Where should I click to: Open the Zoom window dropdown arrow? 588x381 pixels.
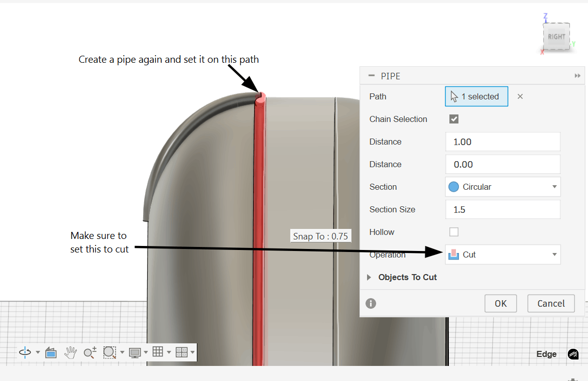click(122, 352)
